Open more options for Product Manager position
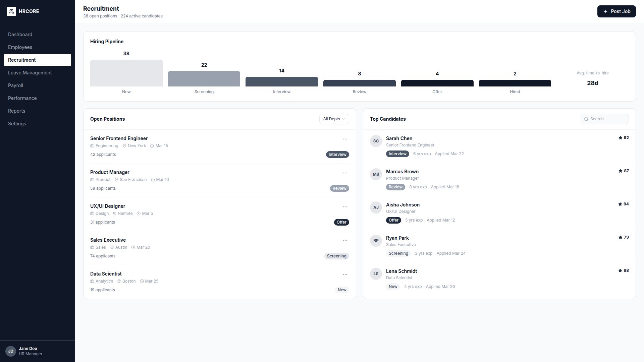The height and width of the screenshot is (362, 644). pos(345,173)
